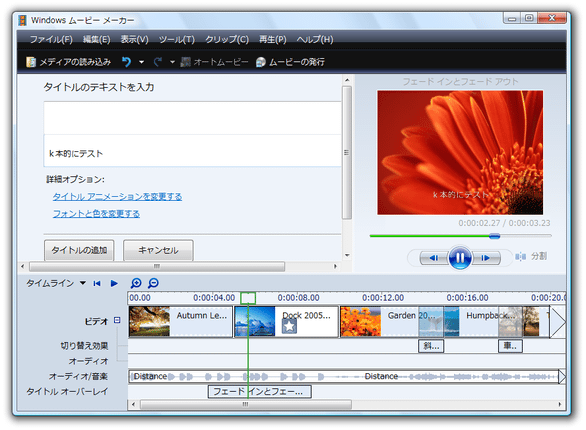The image size is (586, 430).
Task: Click the 0:00:12.00 mark on the time ruler
Action: pyautogui.click(x=383, y=298)
